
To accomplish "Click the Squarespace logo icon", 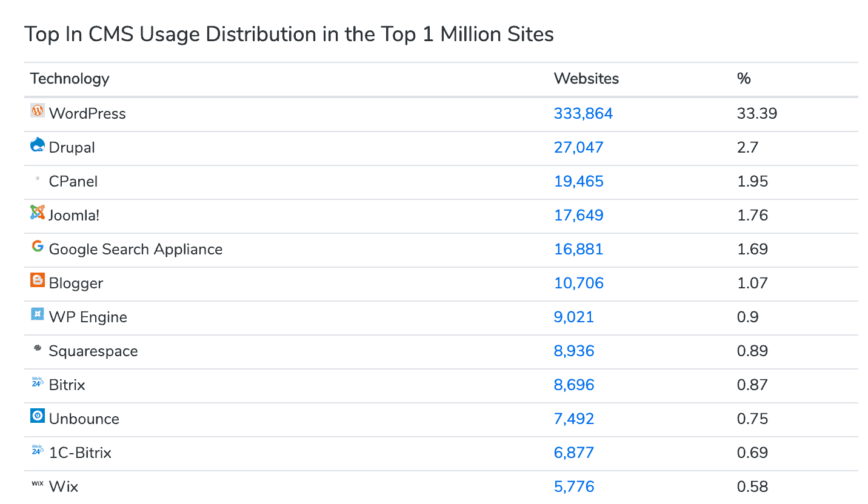I will [38, 348].
